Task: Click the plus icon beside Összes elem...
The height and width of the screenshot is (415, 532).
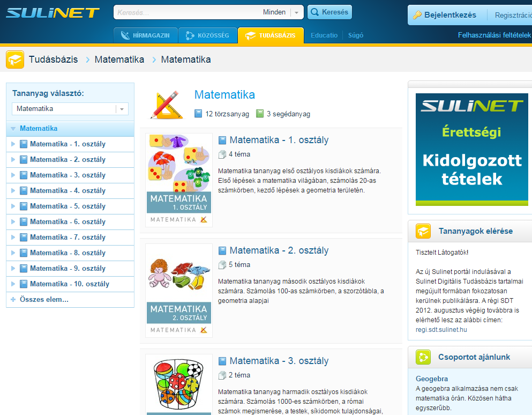Action: (x=13, y=300)
